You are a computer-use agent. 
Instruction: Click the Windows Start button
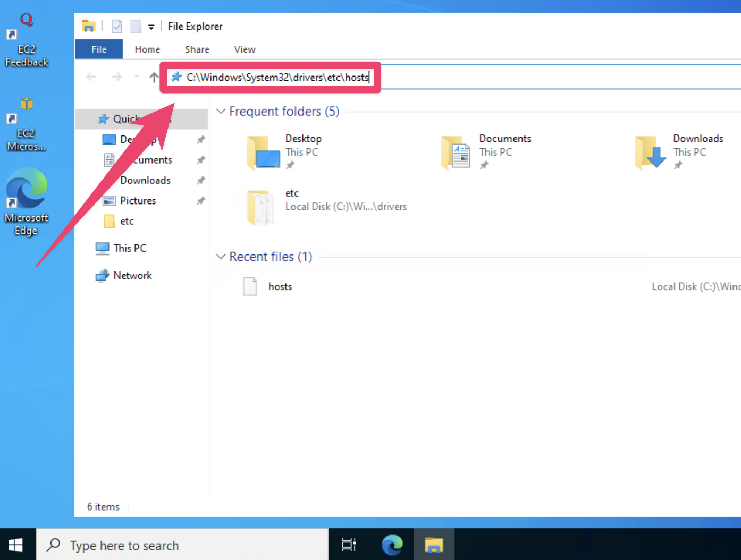[16, 545]
